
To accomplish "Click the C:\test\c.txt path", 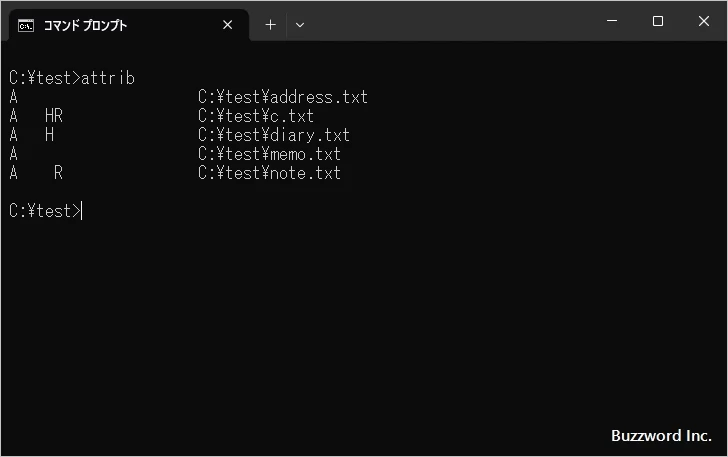I will coord(256,116).
